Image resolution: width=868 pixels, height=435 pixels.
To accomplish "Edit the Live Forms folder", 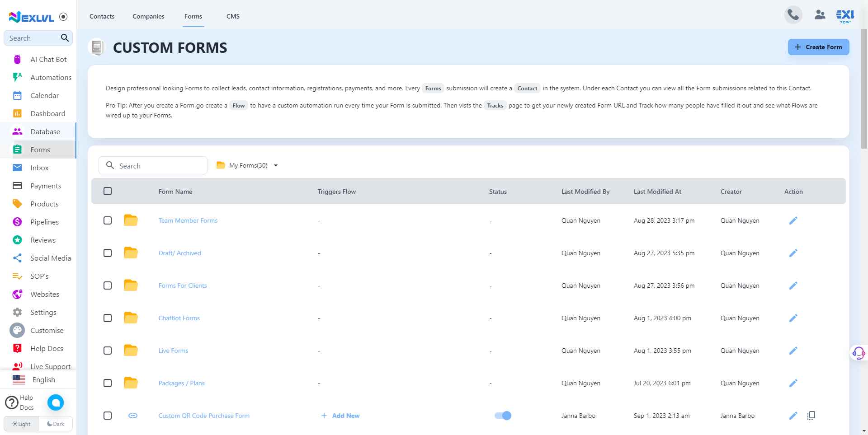I will pos(793,351).
